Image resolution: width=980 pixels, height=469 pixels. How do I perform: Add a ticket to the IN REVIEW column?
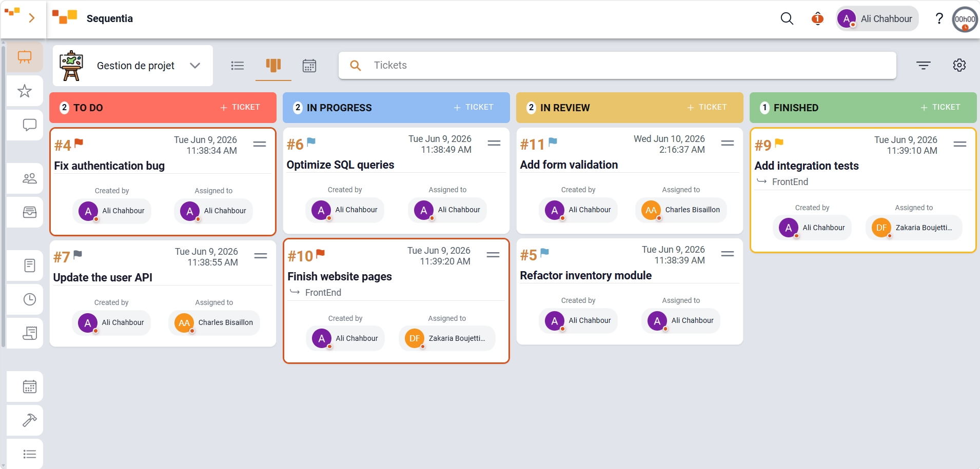coord(707,107)
